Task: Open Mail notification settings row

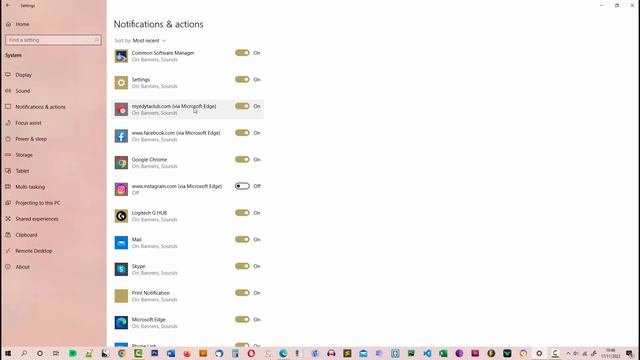Action: pos(188,242)
